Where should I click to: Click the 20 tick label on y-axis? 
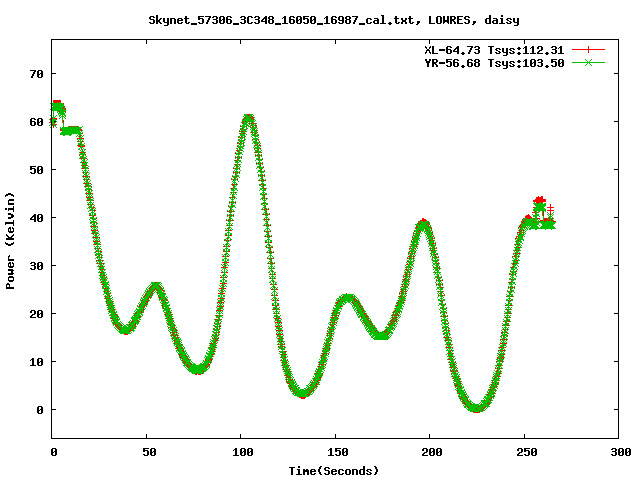[x=36, y=314]
